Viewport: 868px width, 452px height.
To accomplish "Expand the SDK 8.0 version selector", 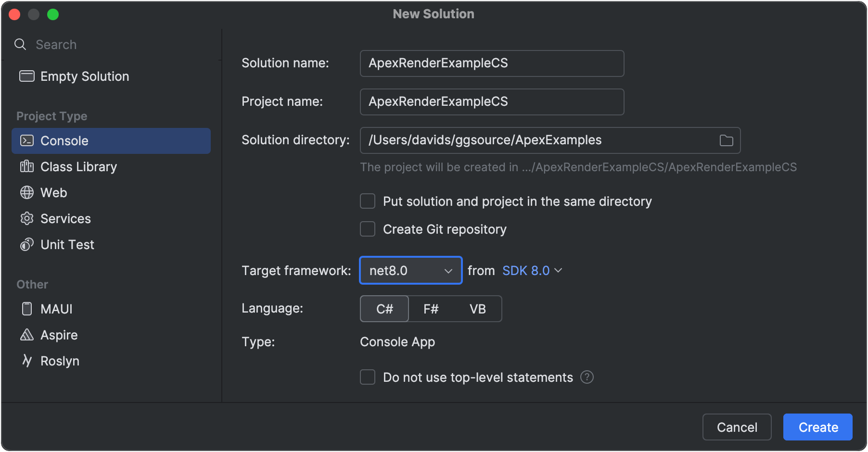I will pos(532,270).
